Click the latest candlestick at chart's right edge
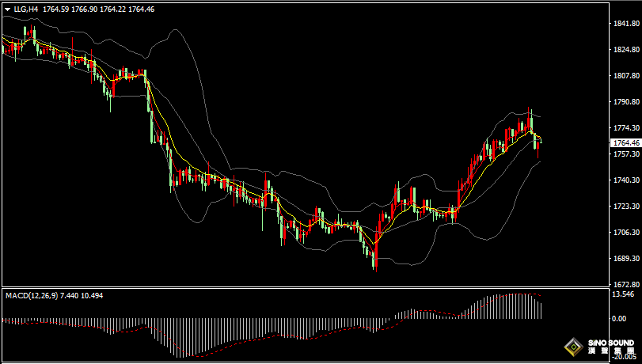The width and height of the screenshot is (642, 364). pos(539,141)
